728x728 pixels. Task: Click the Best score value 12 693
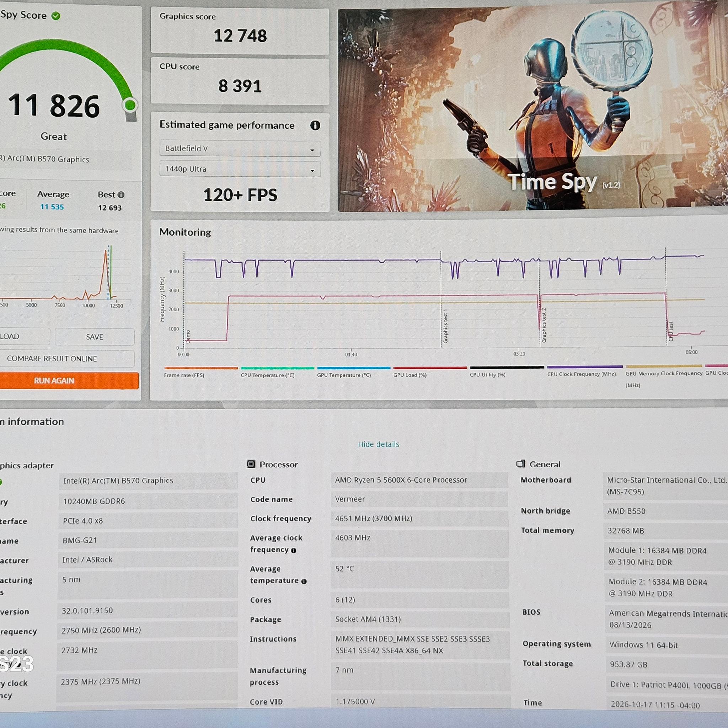(x=110, y=208)
